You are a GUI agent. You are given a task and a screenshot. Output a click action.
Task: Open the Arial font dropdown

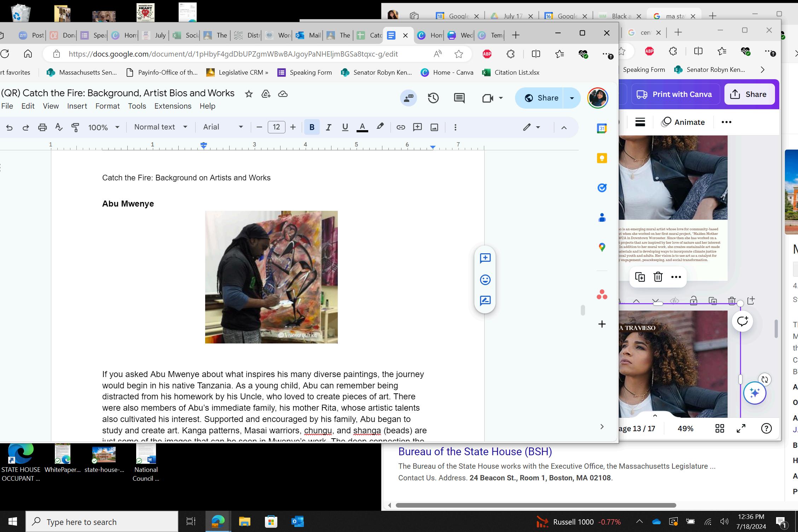click(x=223, y=127)
